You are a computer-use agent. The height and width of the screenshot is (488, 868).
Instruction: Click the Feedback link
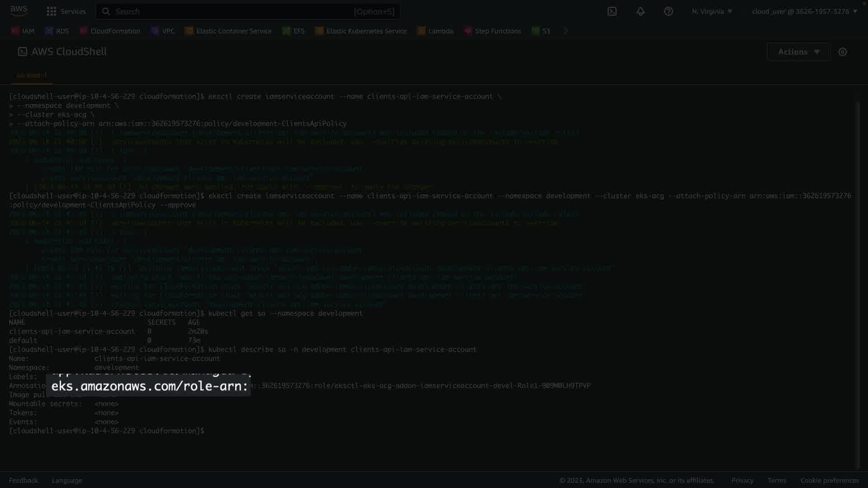click(24, 480)
